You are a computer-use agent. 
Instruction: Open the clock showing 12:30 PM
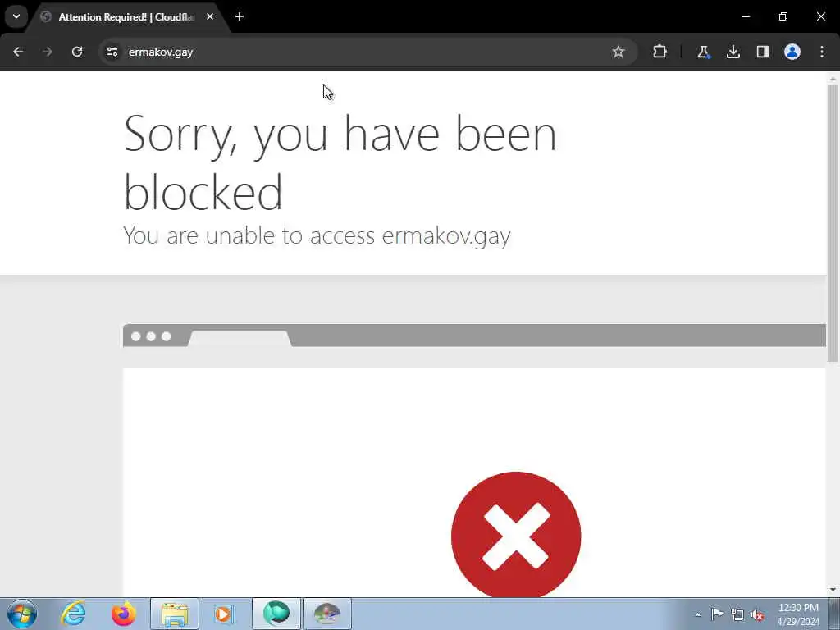click(x=798, y=614)
